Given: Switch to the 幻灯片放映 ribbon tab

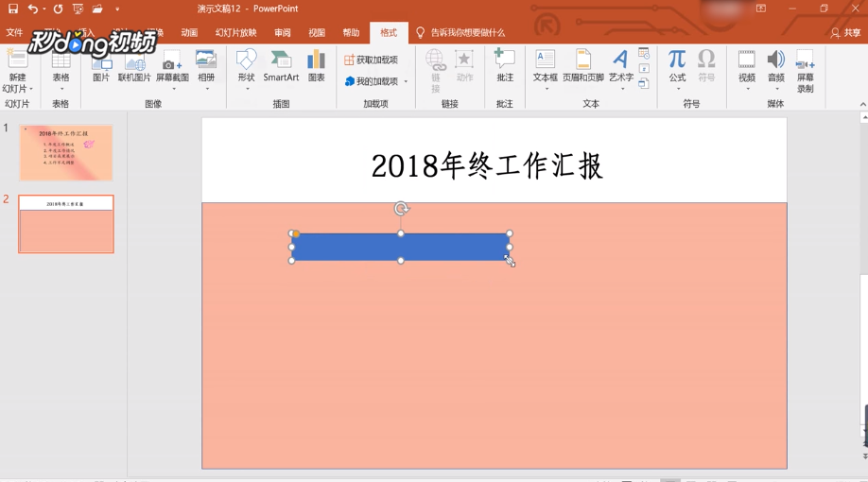Looking at the screenshot, I should point(235,33).
